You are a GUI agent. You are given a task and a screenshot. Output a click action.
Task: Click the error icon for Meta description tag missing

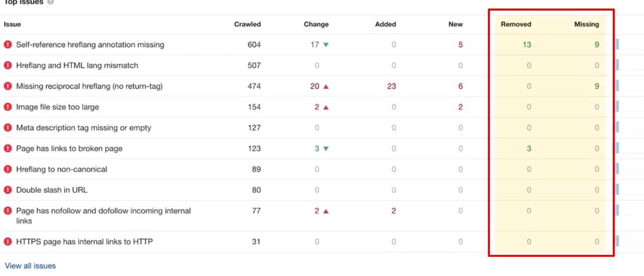[8, 128]
